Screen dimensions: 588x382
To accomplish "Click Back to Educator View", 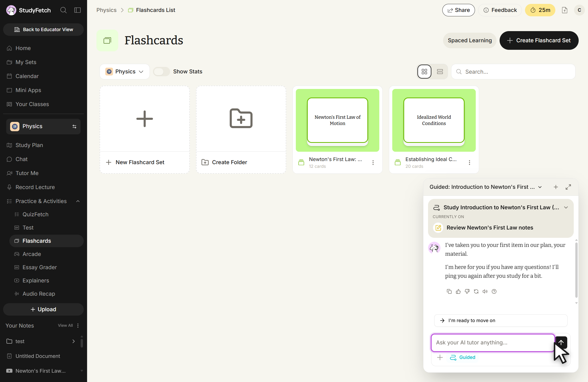I will pyautogui.click(x=43, y=30).
